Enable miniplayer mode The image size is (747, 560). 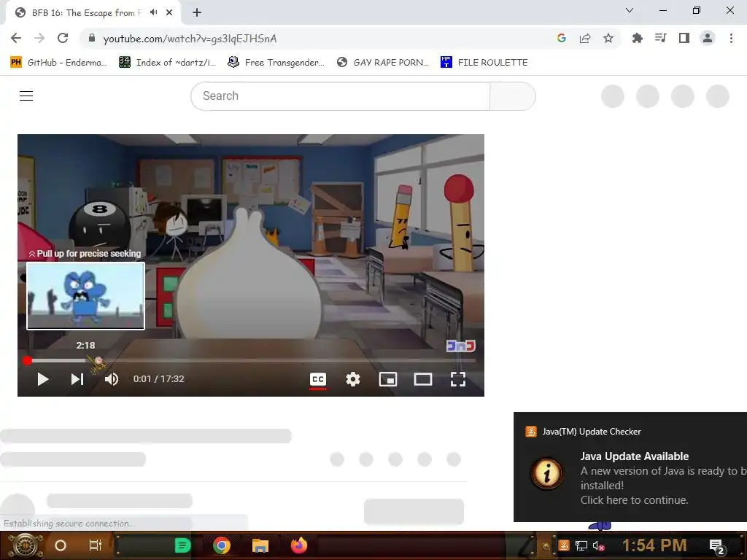pos(388,379)
